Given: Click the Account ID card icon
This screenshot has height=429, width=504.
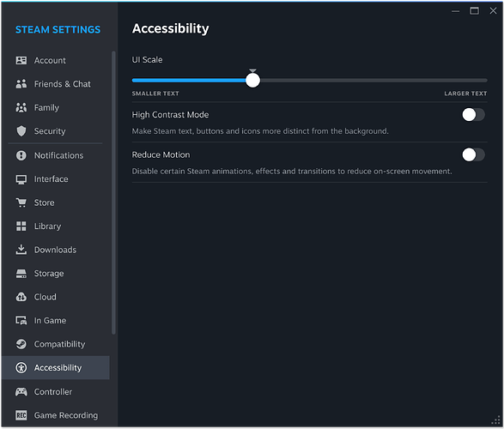Looking at the screenshot, I should 21,60.
